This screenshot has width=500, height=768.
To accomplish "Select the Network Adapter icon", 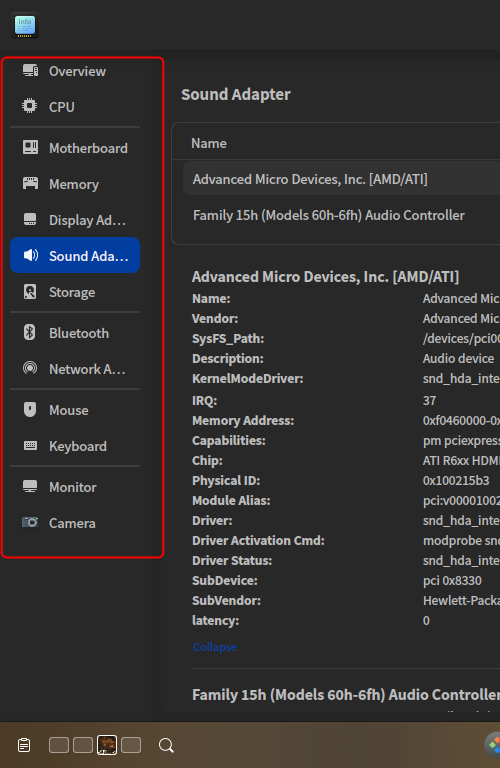I will click(30, 368).
